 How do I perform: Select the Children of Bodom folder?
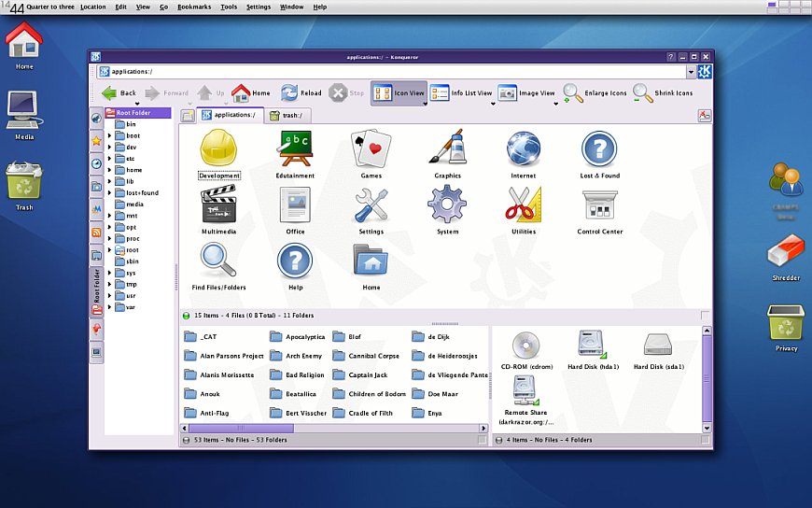tap(370, 394)
